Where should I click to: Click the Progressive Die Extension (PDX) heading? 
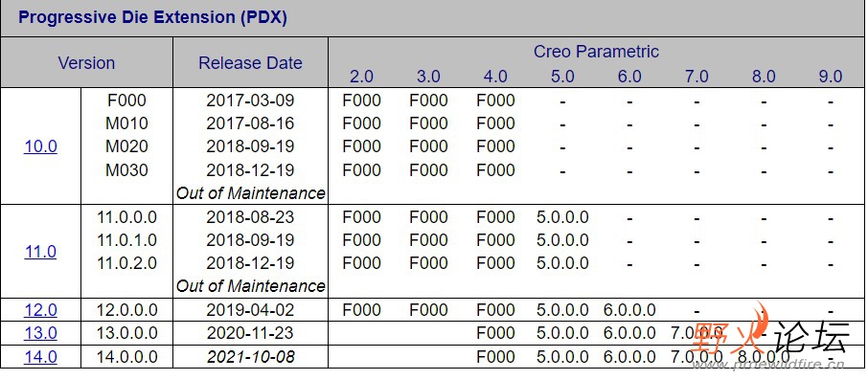pos(152,17)
